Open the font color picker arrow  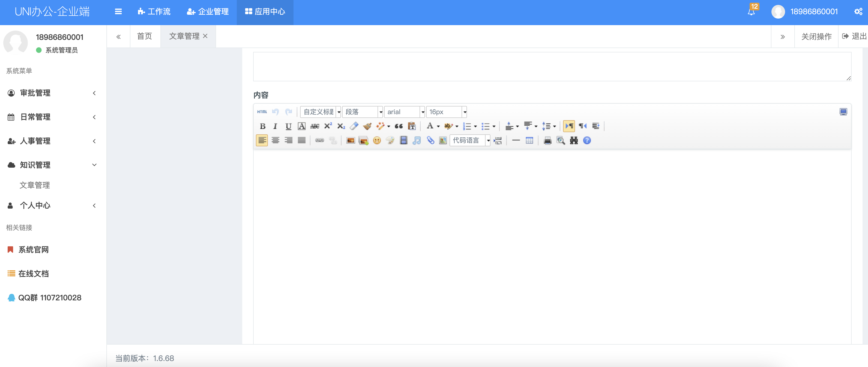tap(438, 126)
